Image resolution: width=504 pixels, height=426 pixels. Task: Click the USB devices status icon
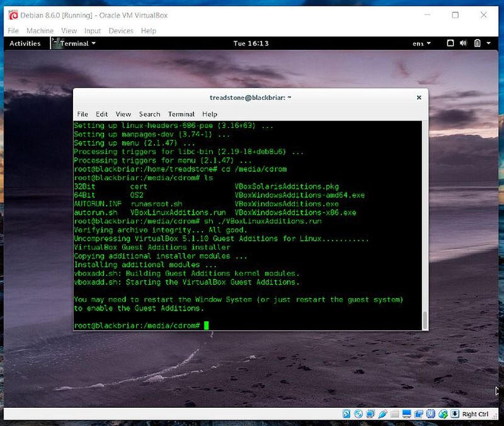382,414
